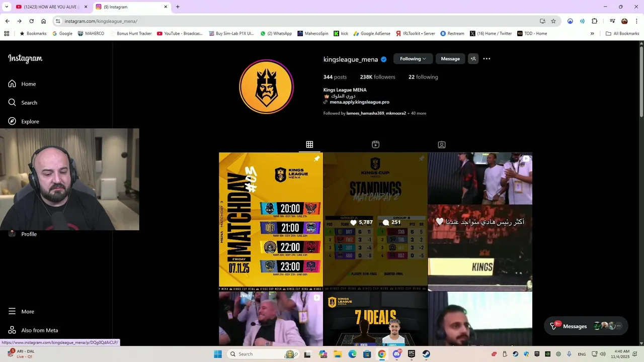Open Bonus Hunt Tracker bookmark
644x362 pixels.
130,34
